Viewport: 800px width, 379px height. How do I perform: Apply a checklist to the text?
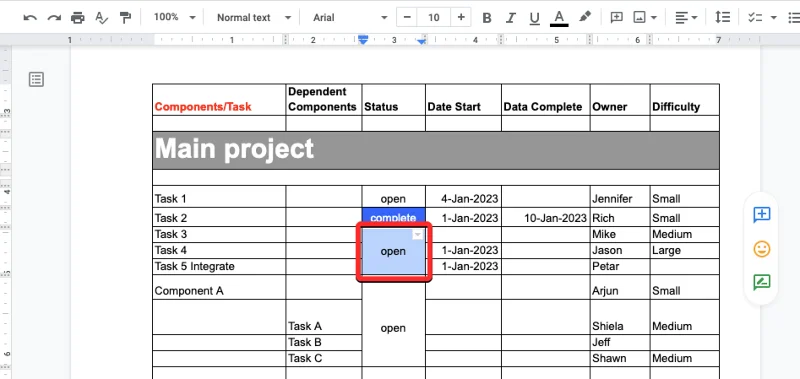click(x=755, y=18)
